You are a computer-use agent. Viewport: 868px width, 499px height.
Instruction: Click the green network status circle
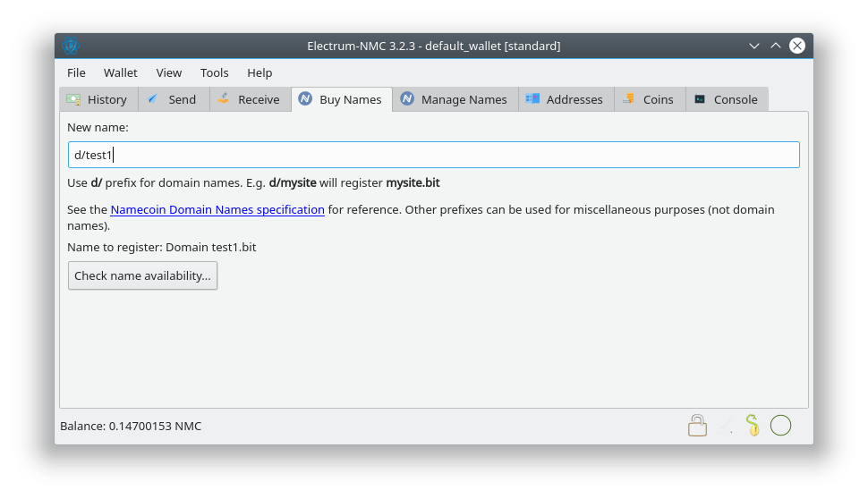click(x=780, y=426)
